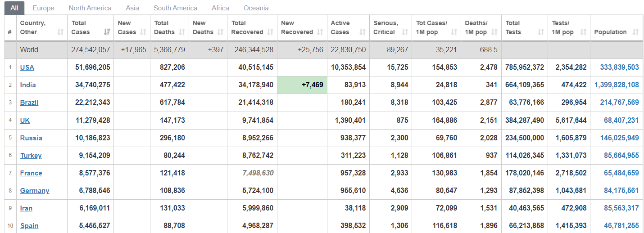
Task: Sort by New Recovered column arrow icon
Action: tap(320, 32)
